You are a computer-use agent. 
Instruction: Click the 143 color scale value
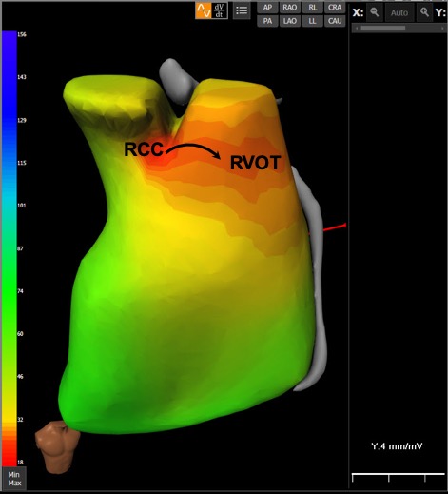tap(22, 77)
